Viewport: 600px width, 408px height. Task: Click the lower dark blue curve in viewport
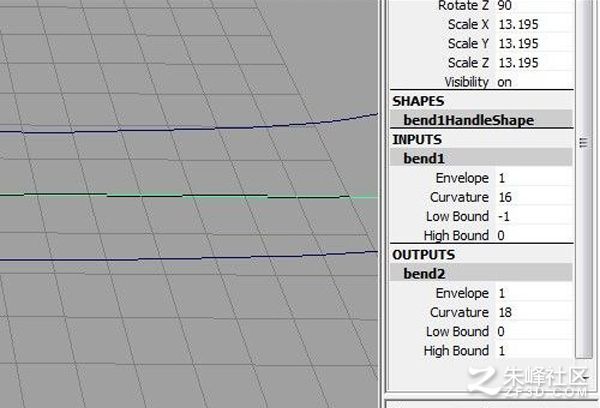[188, 258]
